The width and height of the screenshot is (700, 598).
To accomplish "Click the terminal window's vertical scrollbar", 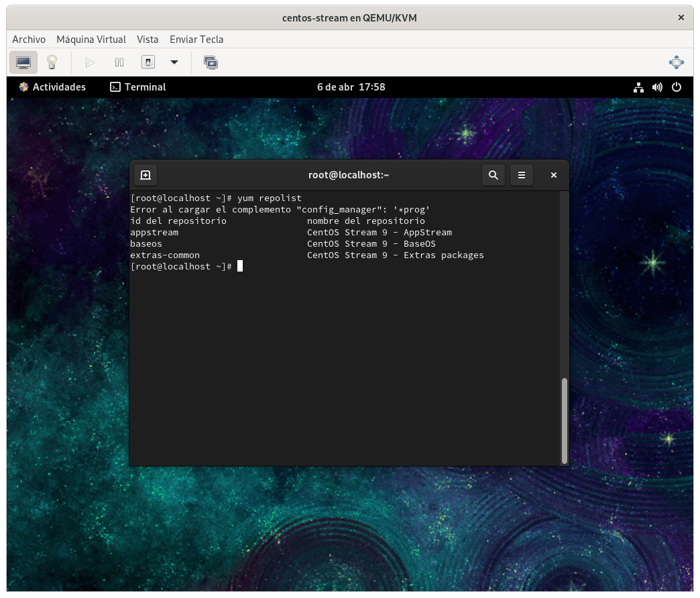I will pyautogui.click(x=565, y=420).
